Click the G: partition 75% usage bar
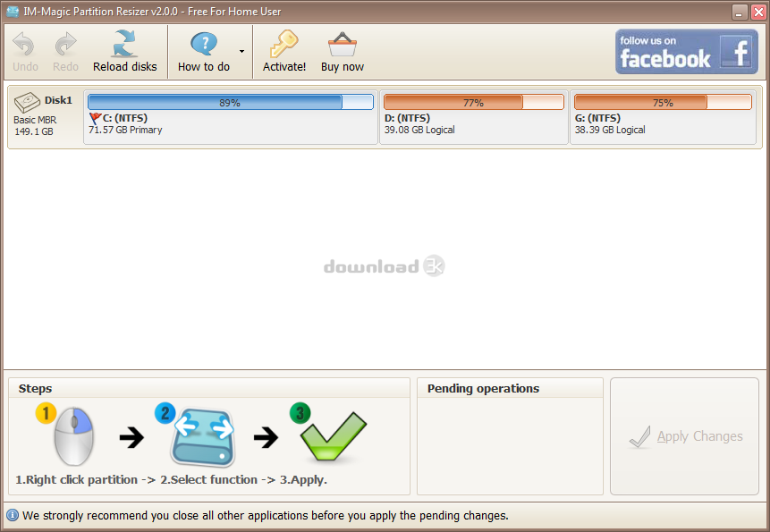Image resolution: width=770 pixels, height=532 pixels. pyautogui.click(x=663, y=102)
